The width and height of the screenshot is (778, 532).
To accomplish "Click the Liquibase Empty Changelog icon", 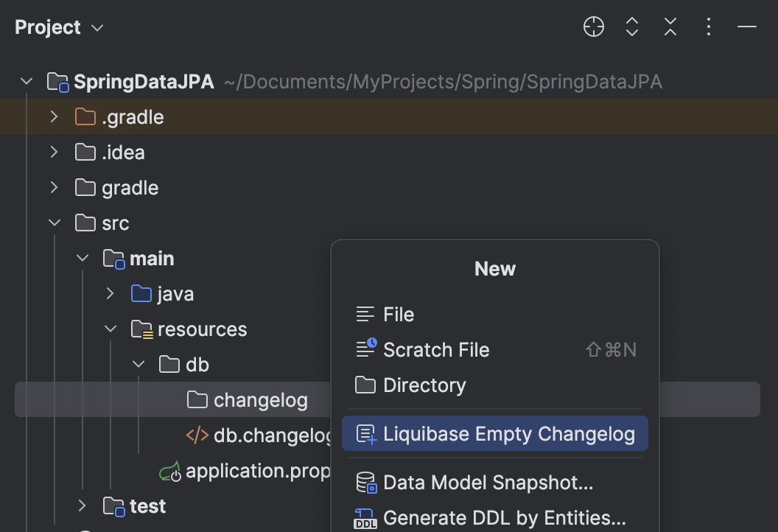I will [x=366, y=434].
